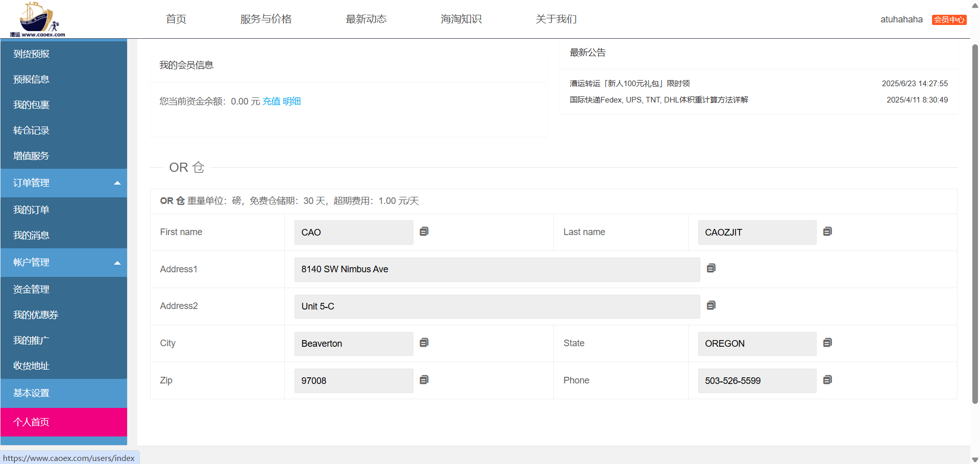Copy the Address2 Unit 5-C value
Image resolution: width=980 pixels, height=464 pixels.
point(711,305)
